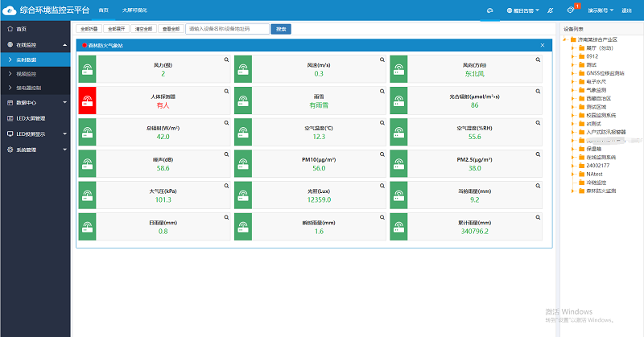
Task: Click 退出 to log out
Action: coord(626,10)
